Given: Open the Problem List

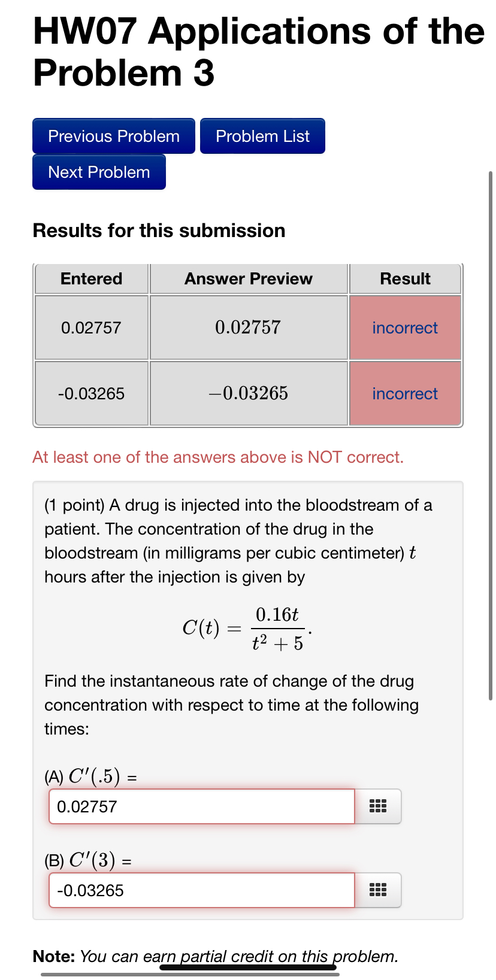Looking at the screenshot, I should click(262, 136).
